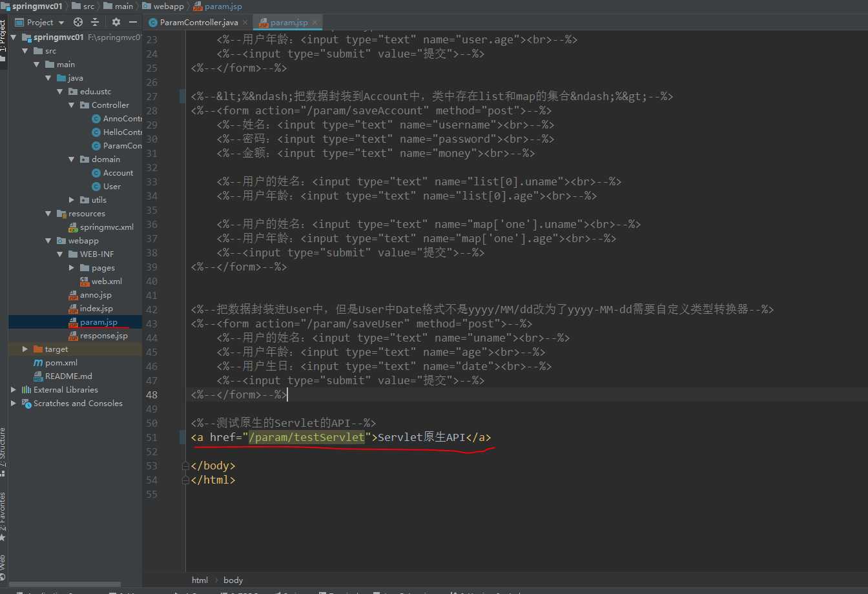Click line number 48 in gutter

(x=152, y=394)
